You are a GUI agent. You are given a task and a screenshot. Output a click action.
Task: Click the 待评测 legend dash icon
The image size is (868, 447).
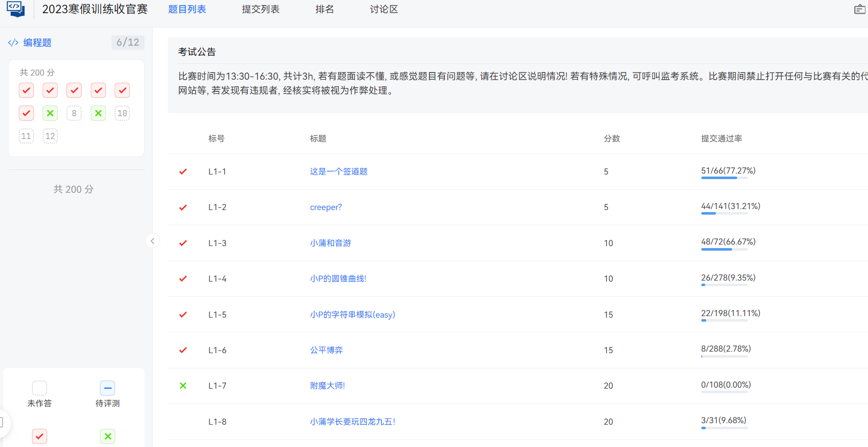click(107, 388)
